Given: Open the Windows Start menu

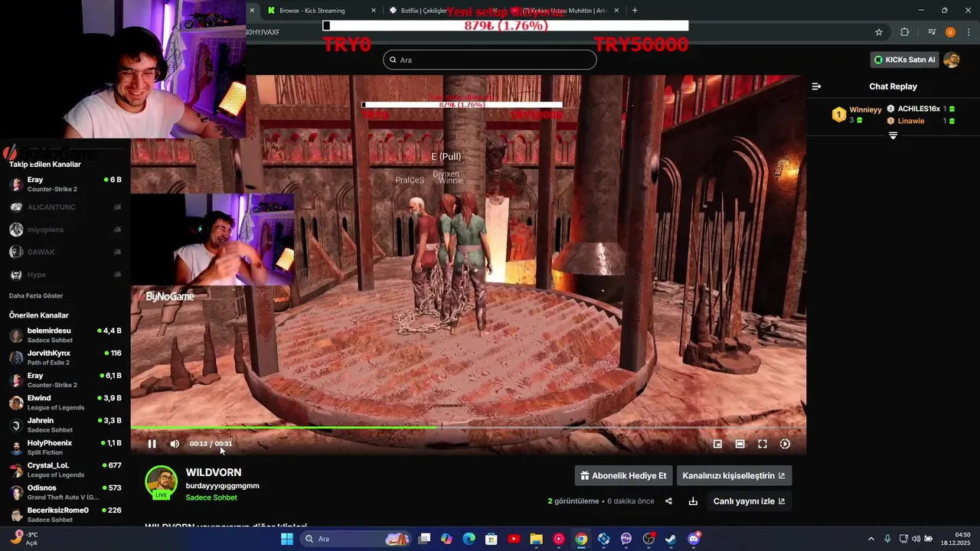Looking at the screenshot, I should [x=287, y=539].
